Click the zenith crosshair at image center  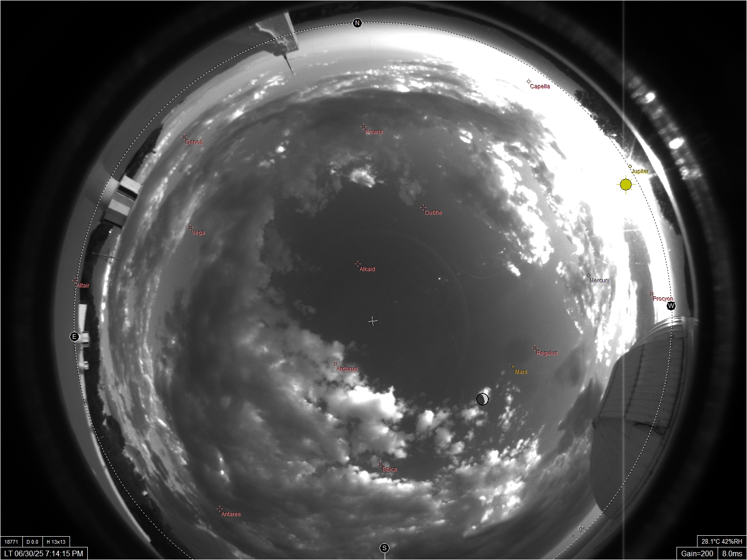pos(373,321)
